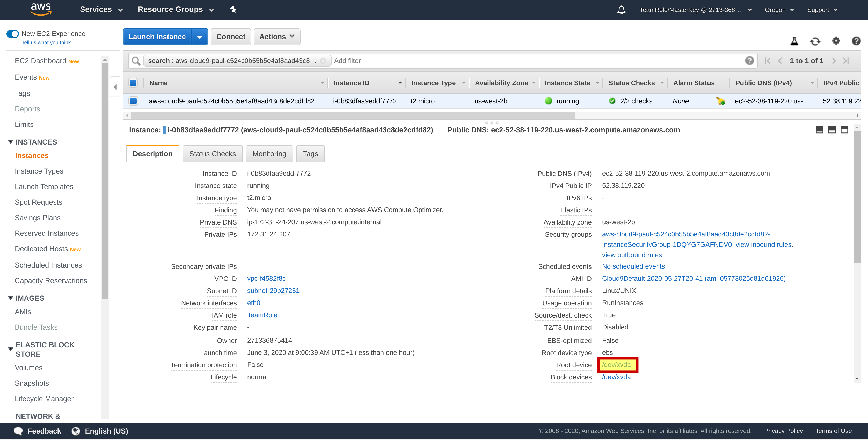Toggle the select-all instances checkbox
The height and width of the screenshot is (440, 868).
133,83
